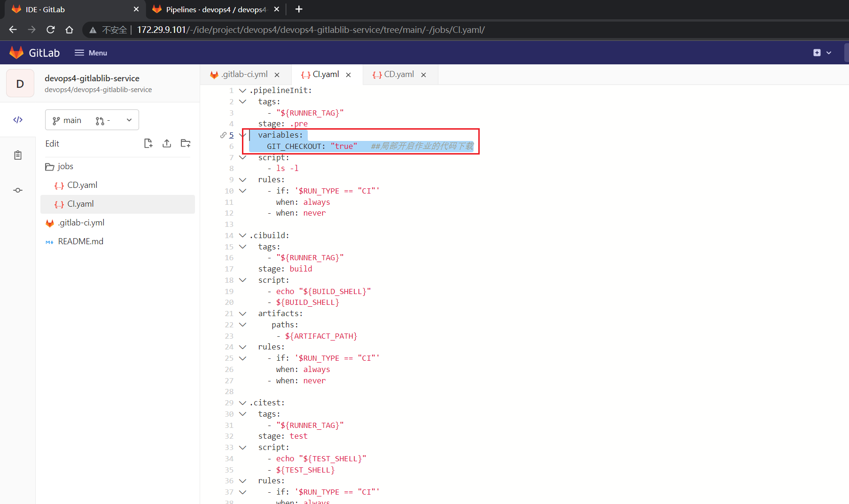Viewport: 849px width, 504px height.
Task: Click '${BUILD_SHELL}' on line 20
Action: [307, 302]
